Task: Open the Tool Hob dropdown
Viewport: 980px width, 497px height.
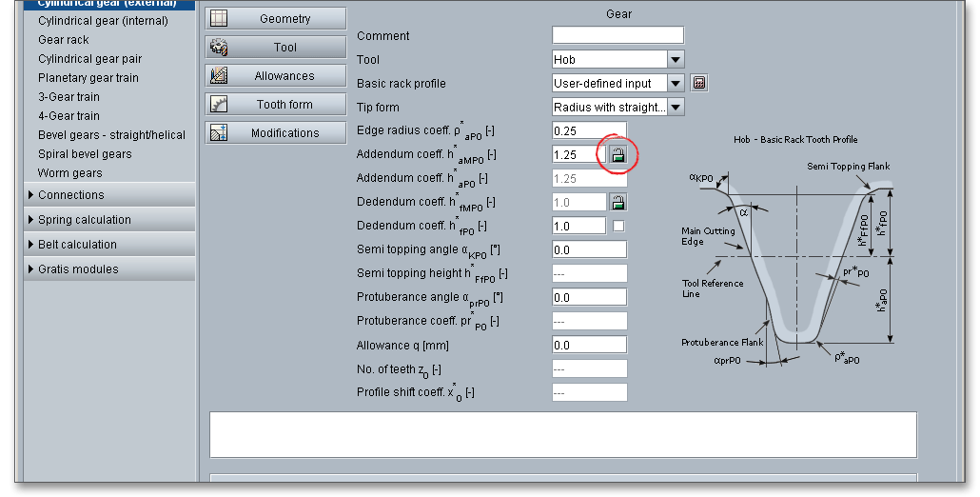Action: (676, 60)
